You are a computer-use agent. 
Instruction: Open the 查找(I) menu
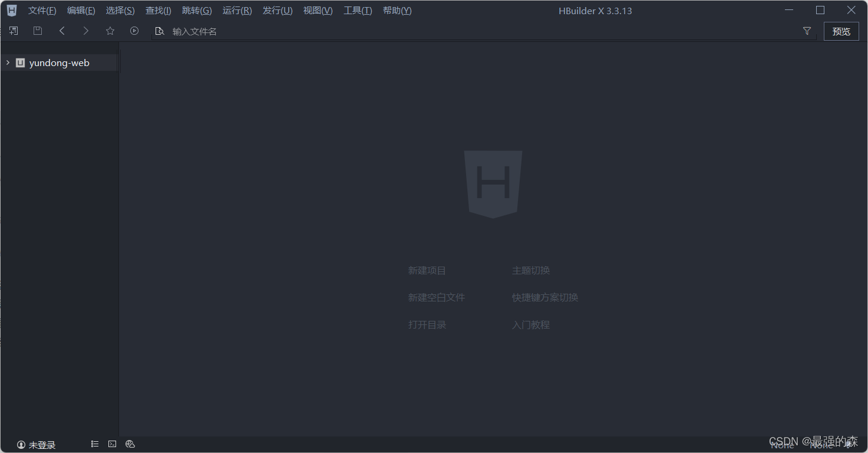[x=159, y=11]
